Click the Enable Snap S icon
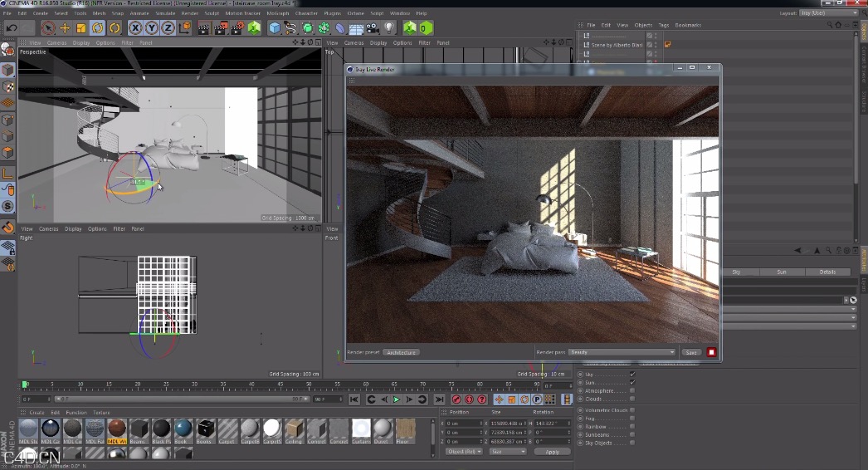The width and height of the screenshot is (868, 470). (7, 206)
